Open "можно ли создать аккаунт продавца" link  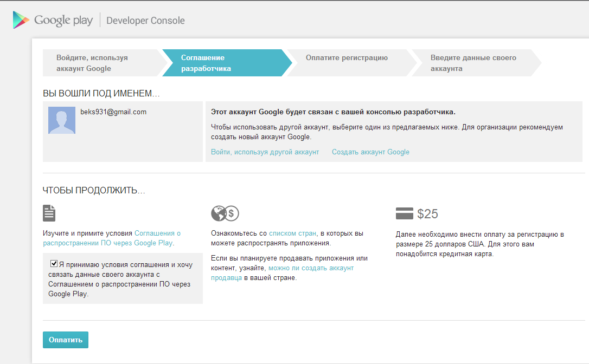[282, 273]
